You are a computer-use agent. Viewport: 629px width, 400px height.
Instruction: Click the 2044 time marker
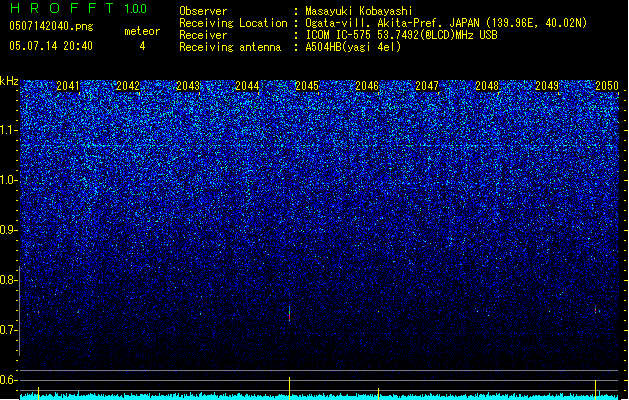(x=247, y=86)
